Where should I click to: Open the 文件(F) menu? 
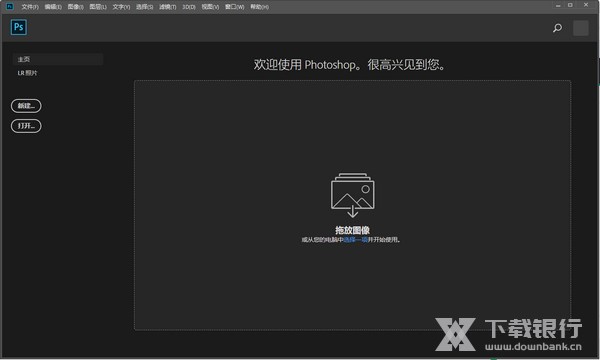pos(30,7)
